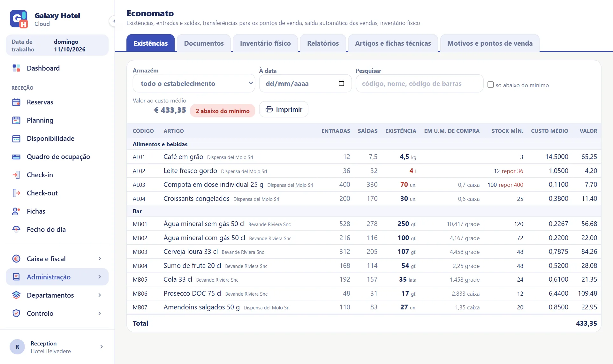Focus the Pesquisar search field
The height and width of the screenshot is (364, 613).
point(420,83)
